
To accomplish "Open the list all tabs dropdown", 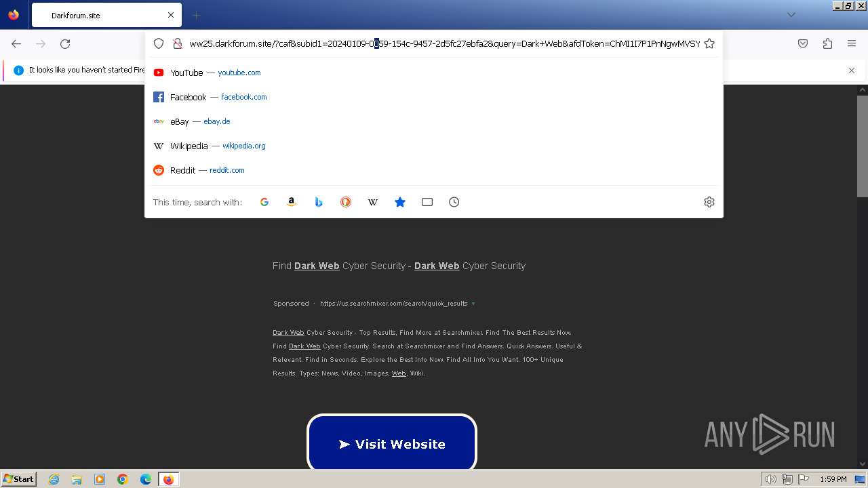I will pyautogui.click(x=791, y=15).
